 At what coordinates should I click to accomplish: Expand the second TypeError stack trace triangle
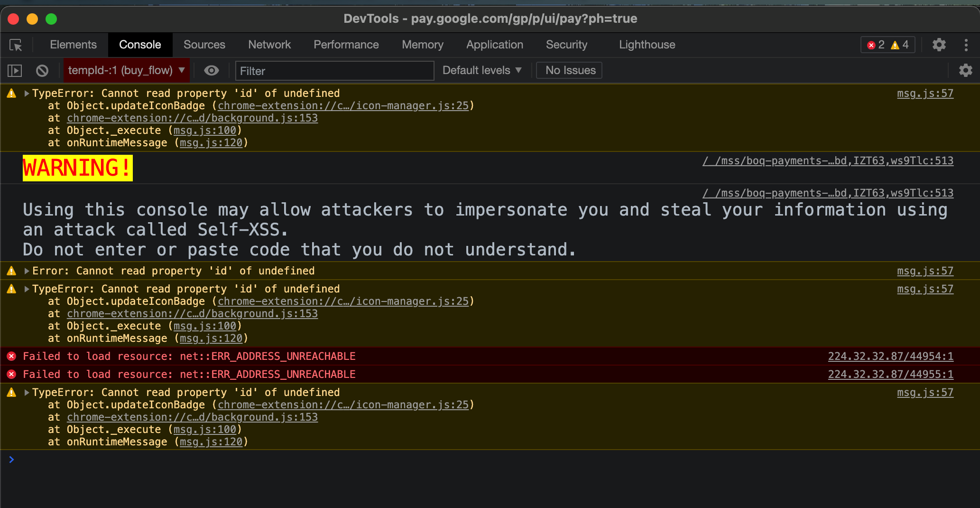(27, 289)
